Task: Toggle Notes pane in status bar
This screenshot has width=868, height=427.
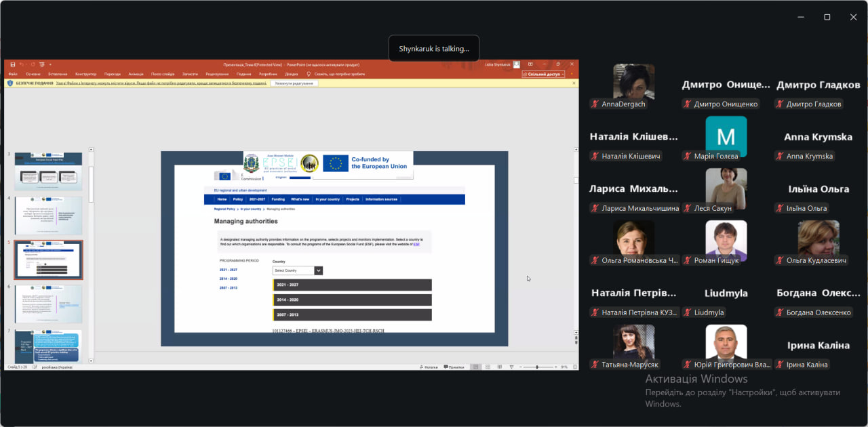Action: click(430, 367)
